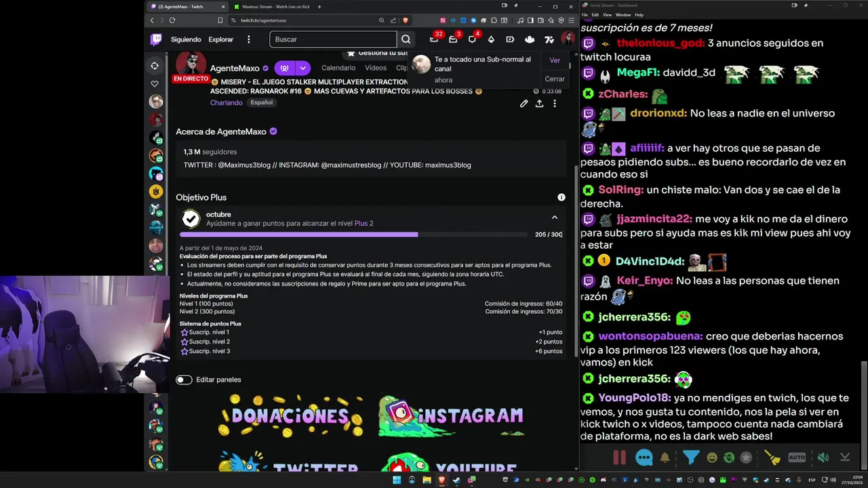Screen dimensions: 868x488
Task: Click the Español tag
Action: point(261,102)
